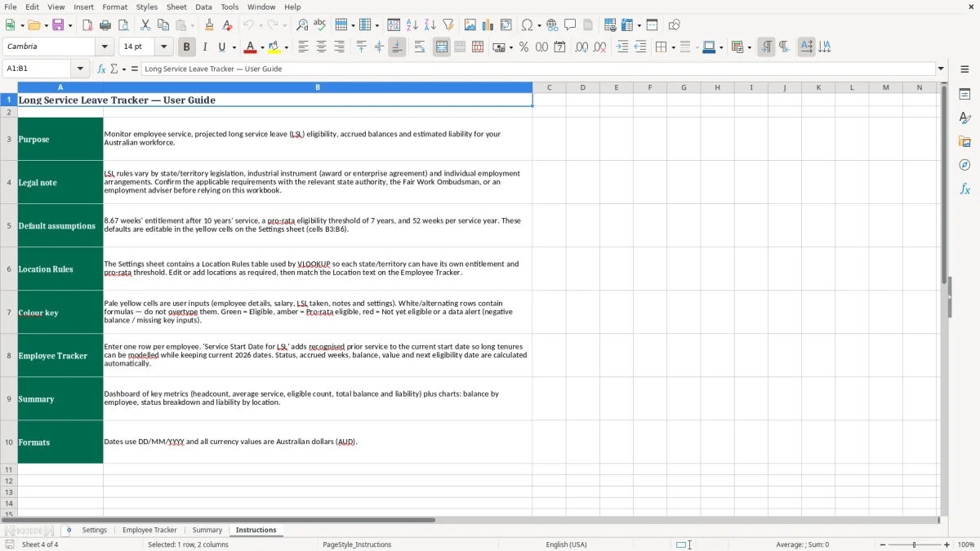
Task: Open the font name dropdown
Action: [106, 47]
